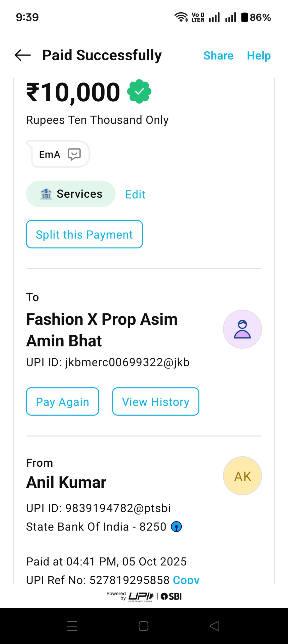Open Android recent apps menu button

click(72, 626)
